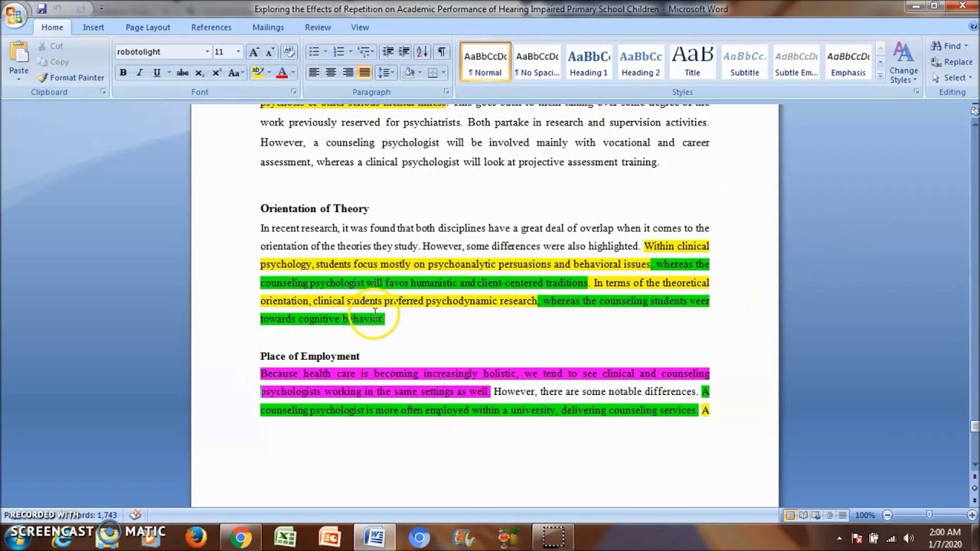
Task: Expand multilevel list options
Action: [x=373, y=52]
